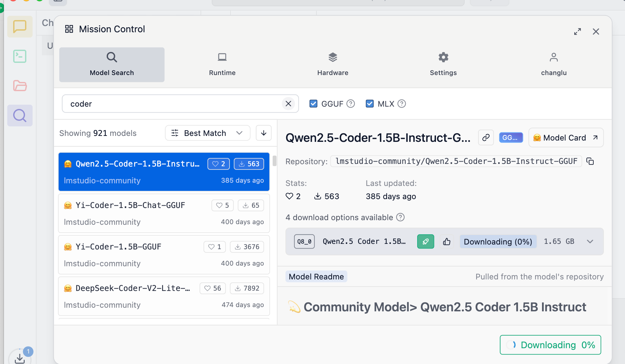Click the bottom Downloading 0% button

click(x=550, y=345)
